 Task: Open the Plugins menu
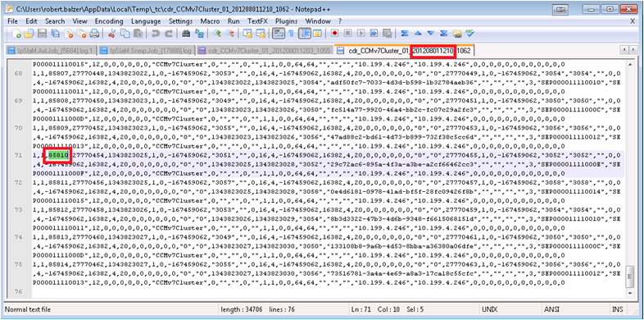[x=286, y=21]
